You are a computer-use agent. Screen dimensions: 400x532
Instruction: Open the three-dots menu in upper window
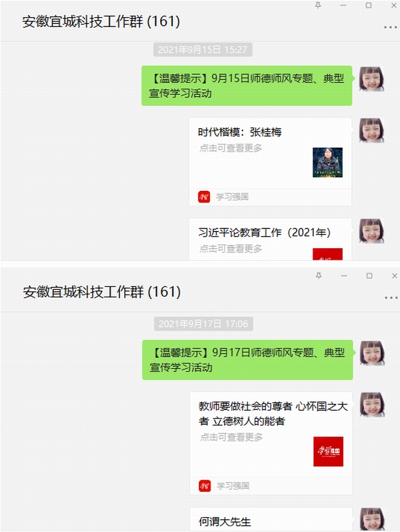390,27
